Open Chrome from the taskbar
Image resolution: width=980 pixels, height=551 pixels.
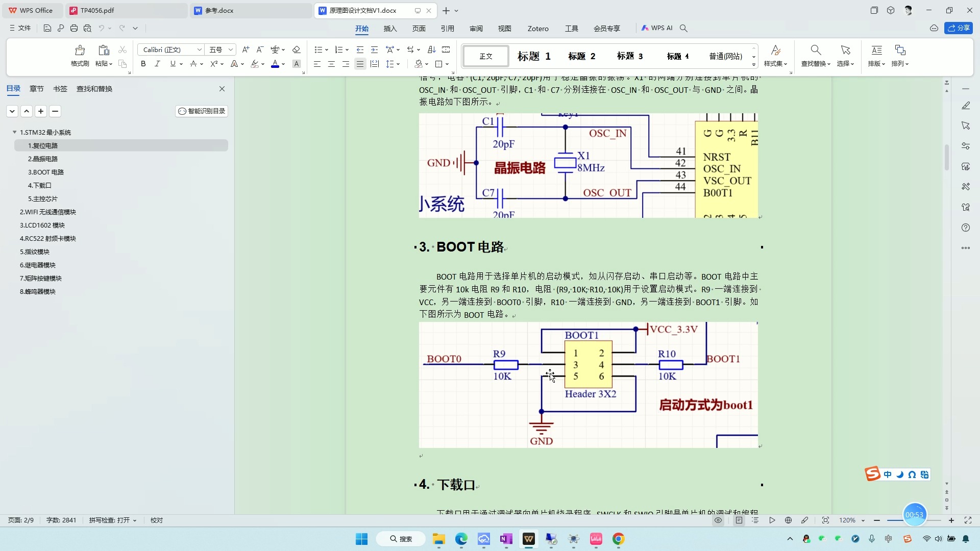pyautogui.click(x=618, y=539)
